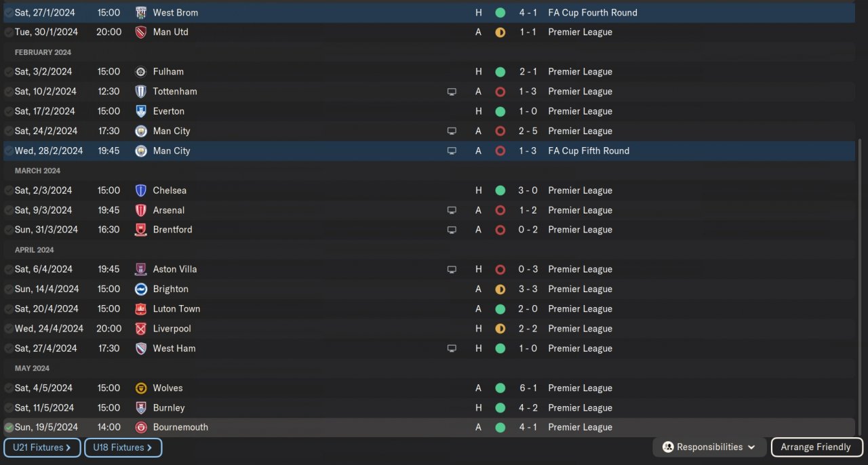Expand U18 Fixtures list
The image size is (868, 465).
[123, 447]
